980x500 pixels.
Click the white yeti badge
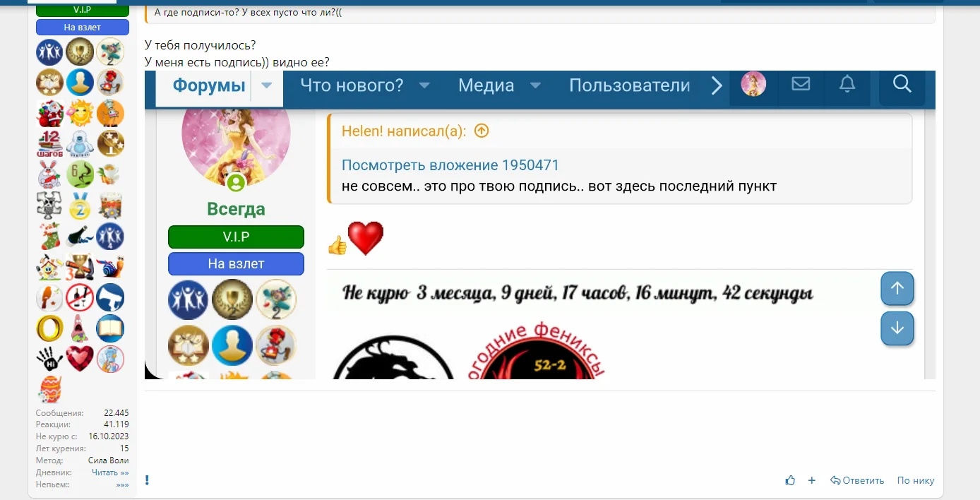(80, 144)
